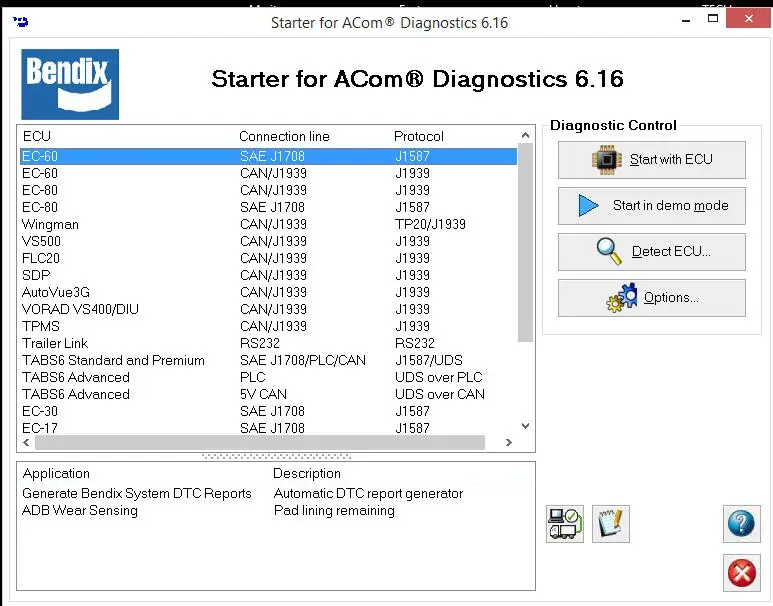The width and height of the screenshot is (773, 606).
Task: Select the TPMS ECU row
Action: point(269,326)
